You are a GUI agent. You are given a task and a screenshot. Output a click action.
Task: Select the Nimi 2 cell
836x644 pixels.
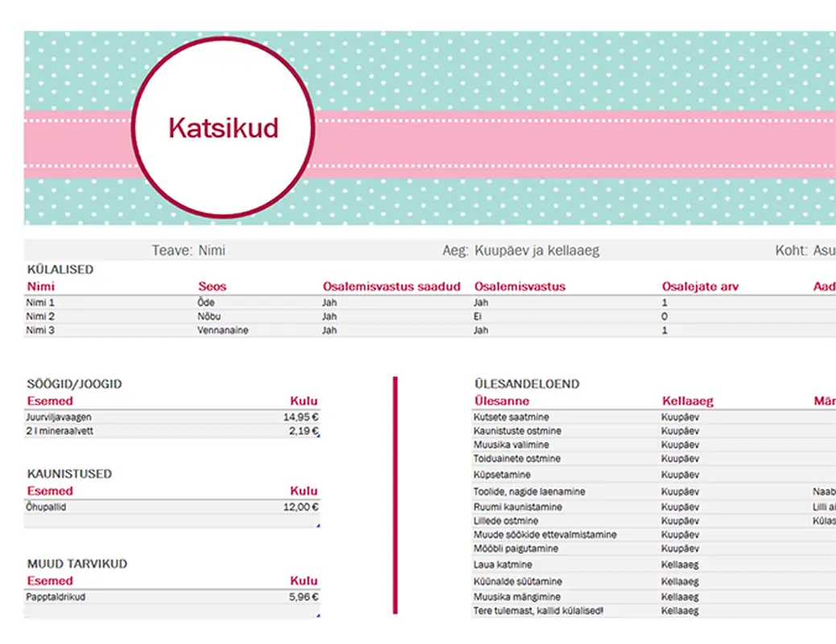point(40,316)
